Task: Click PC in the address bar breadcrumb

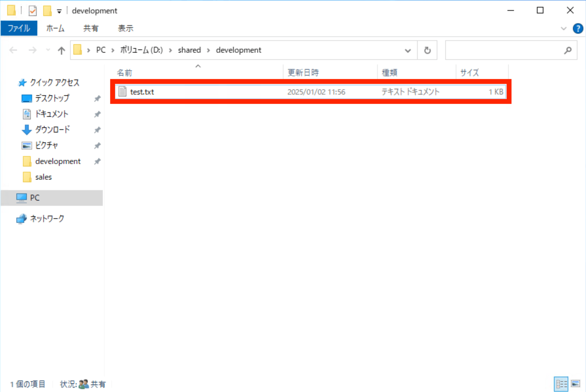Action: coord(101,50)
